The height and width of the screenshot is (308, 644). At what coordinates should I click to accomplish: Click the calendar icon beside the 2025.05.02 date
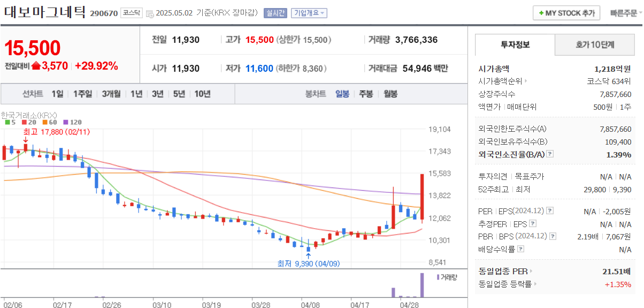pos(149,13)
